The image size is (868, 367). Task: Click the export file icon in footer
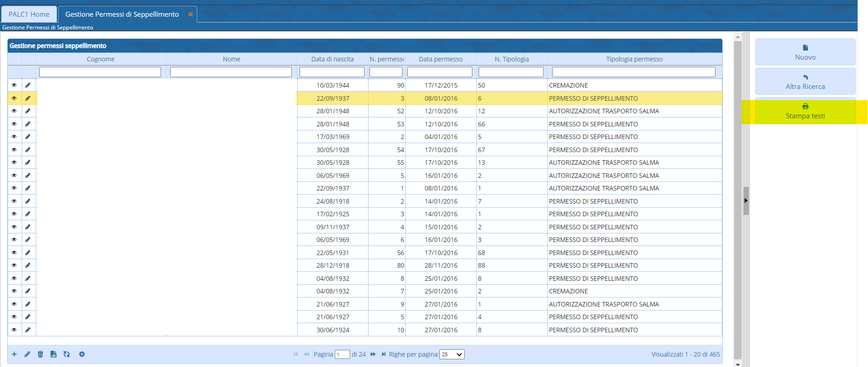[x=53, y=354]
